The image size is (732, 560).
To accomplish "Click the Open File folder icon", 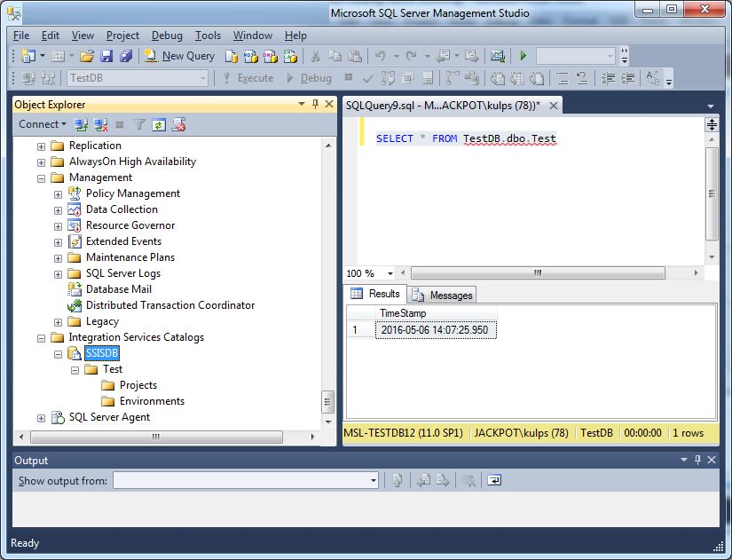I will (86, 56).
